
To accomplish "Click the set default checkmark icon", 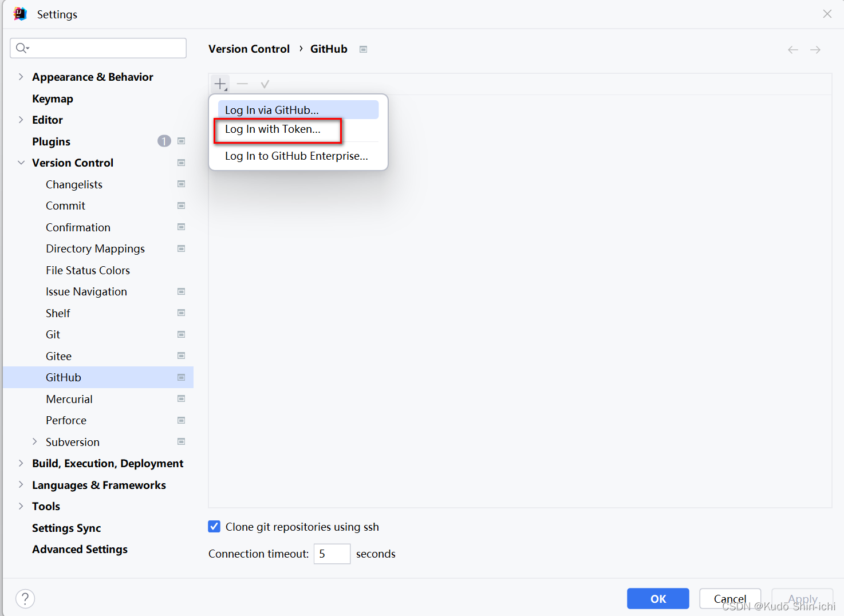I will [265, 84].
